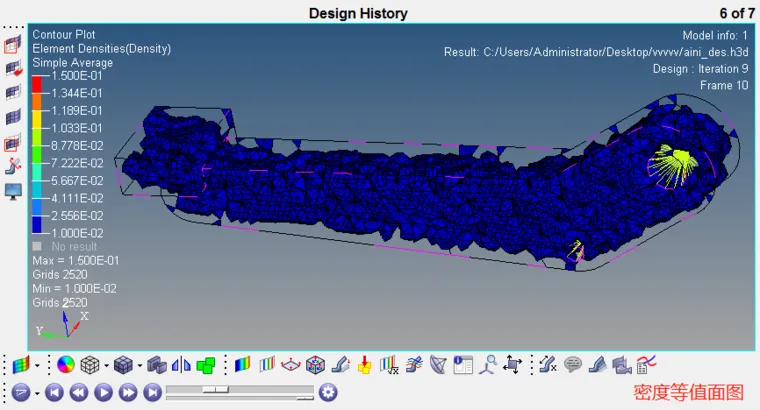This screenshot has height=410, width=760.
Task: Open the info query panel icon
Action: (x=463, y=364)
